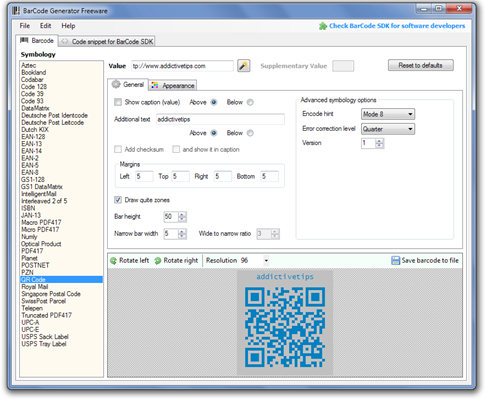
Task: Click the Value input field
Action: pos(182,66)
